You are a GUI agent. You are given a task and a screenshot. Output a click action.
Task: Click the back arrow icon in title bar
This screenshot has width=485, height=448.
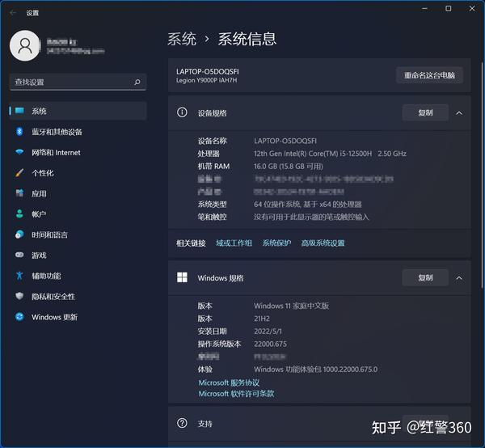tap(13, 13)
